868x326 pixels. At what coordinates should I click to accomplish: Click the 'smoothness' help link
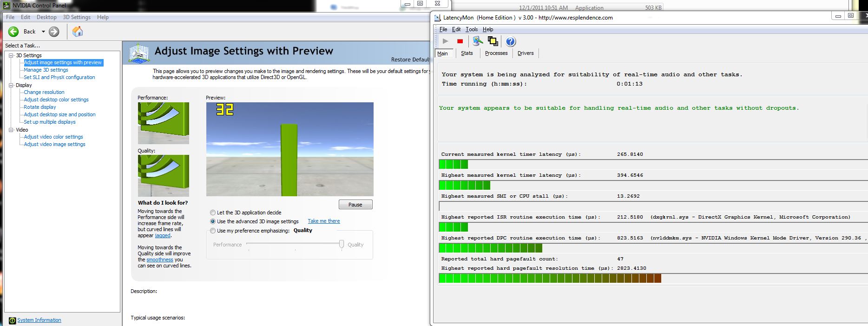click(x=160, y=259)
